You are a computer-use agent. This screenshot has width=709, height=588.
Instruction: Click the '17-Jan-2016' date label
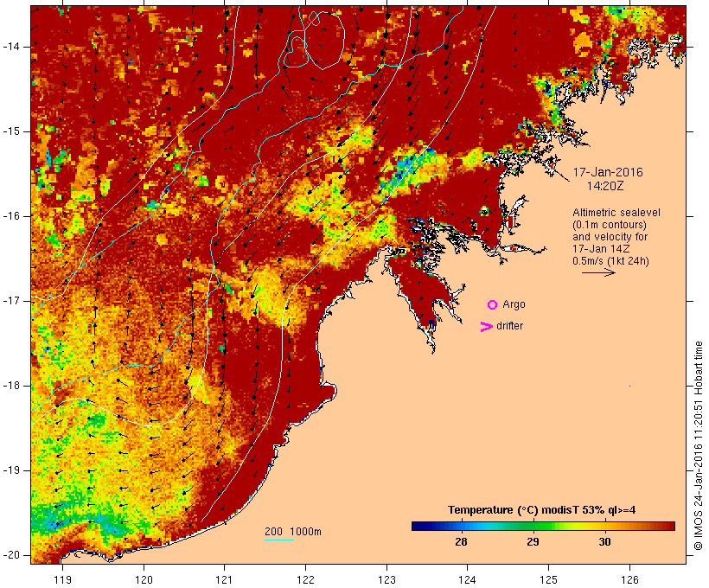pyautogui.click(x=608, y=172)
